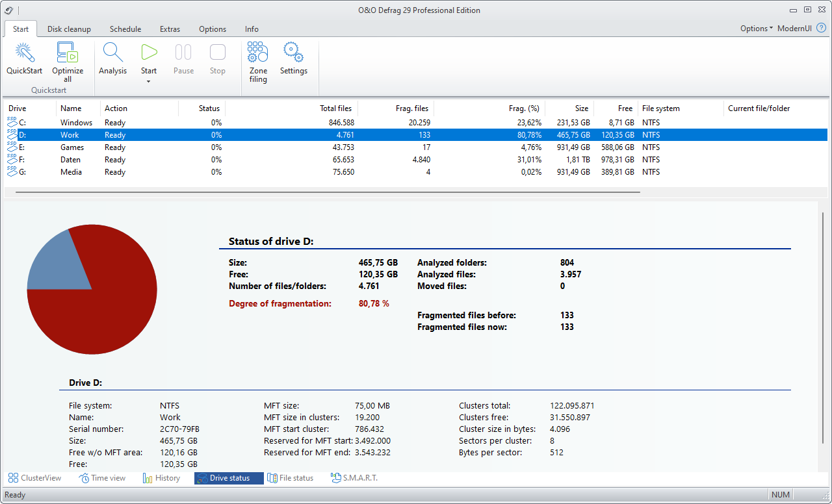Click the Current file/folder column header

click(x=775, y=108)
